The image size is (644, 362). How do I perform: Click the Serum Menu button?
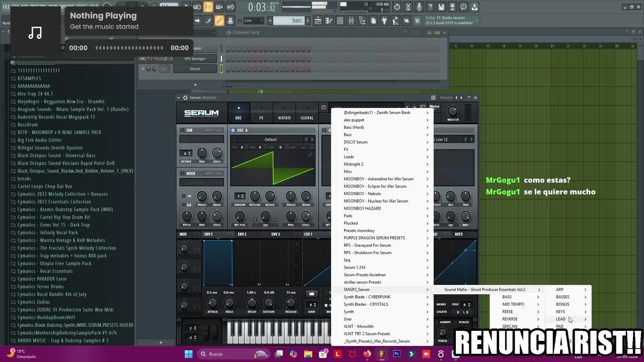(434, 107)
